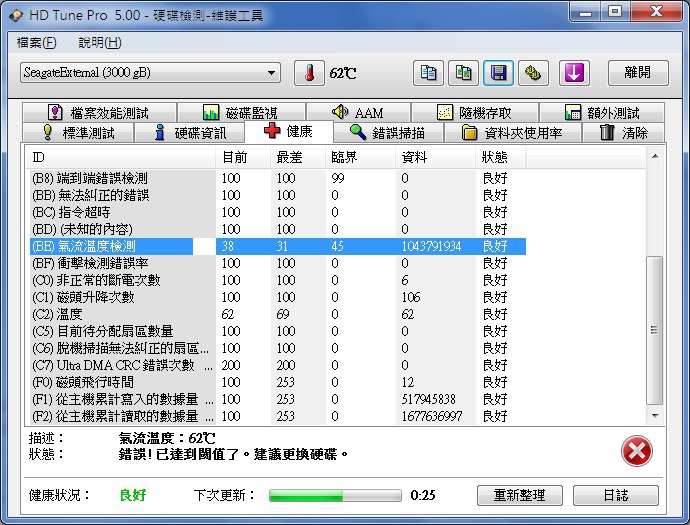Select the (C5) 目前待分配扇區數量 row
Viewport: 690px width, 525px height.
point(276,331)
